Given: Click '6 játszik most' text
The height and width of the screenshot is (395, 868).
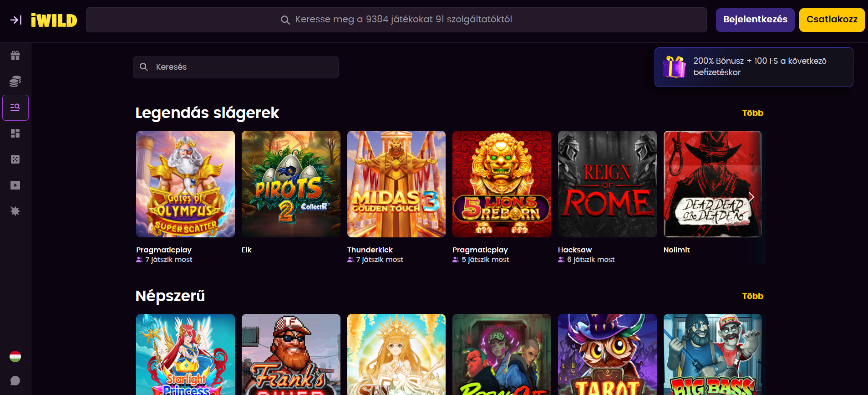Looking at the screenshot, I should [591, 260].
